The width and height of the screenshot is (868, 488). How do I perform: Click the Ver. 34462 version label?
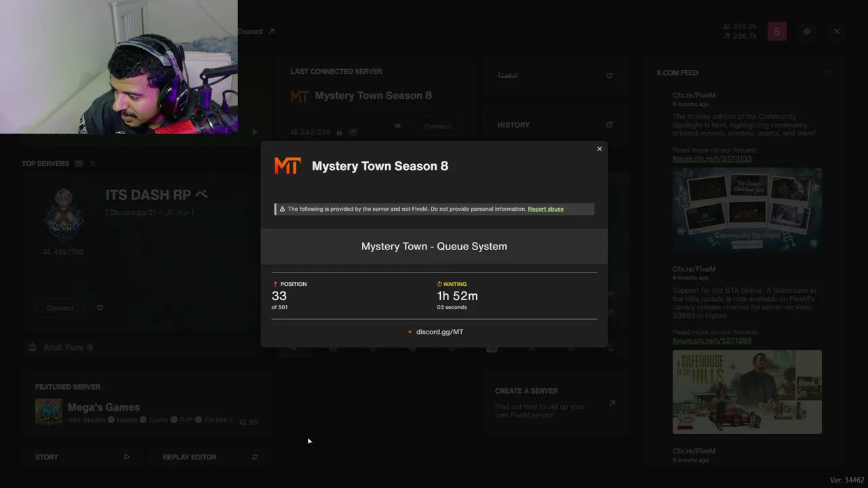pos(847,480)
